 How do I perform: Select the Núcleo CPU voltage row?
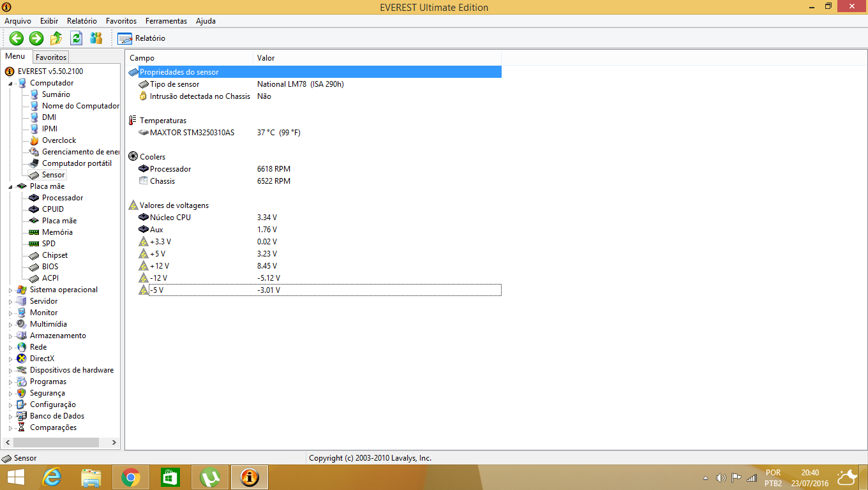(315, 218)
